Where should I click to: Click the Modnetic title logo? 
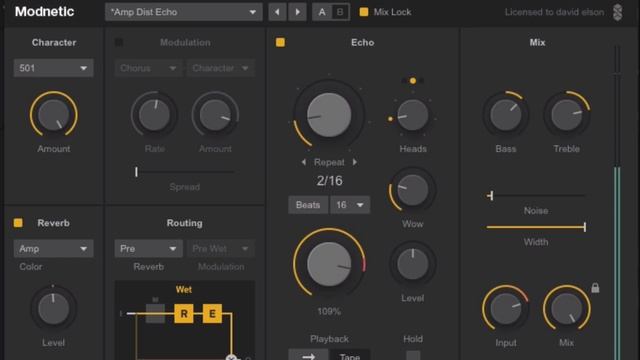click(x=44, y=11)
